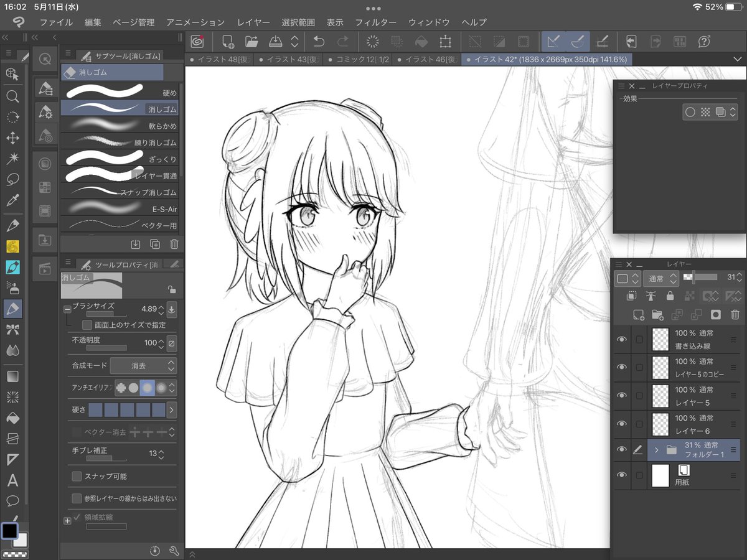Click the Scale/Rotate transform icon

(444, 42)
